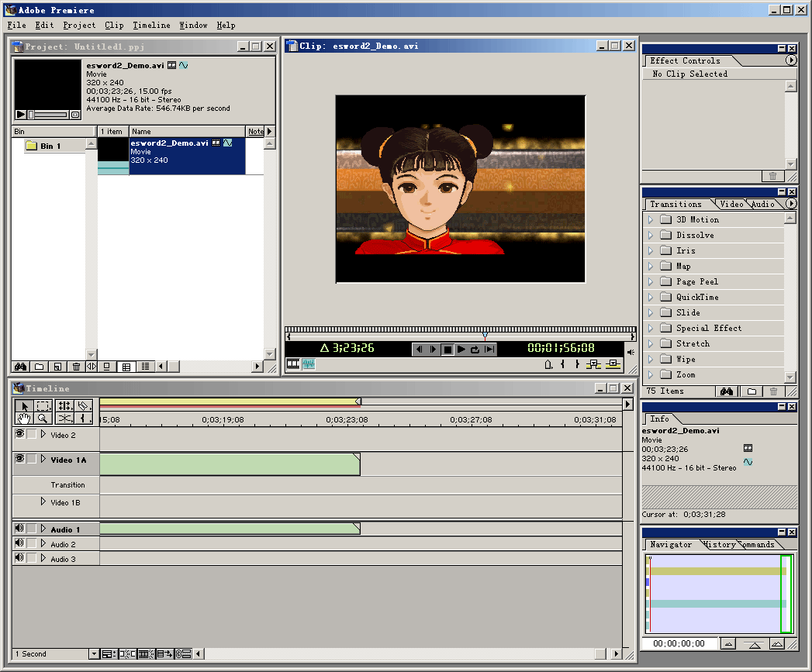The image size is (812, 672).
Task: Switch to the Video effects tab
Action: pos(731,204)
